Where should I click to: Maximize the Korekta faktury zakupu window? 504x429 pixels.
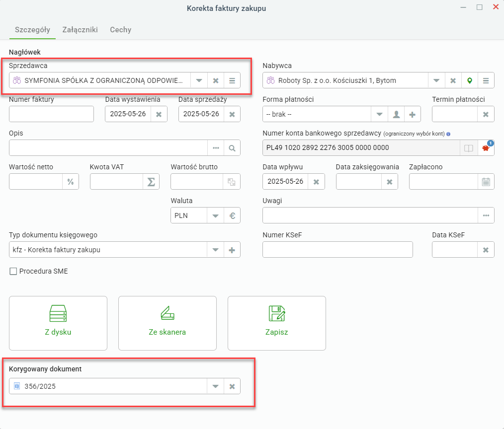480,7
